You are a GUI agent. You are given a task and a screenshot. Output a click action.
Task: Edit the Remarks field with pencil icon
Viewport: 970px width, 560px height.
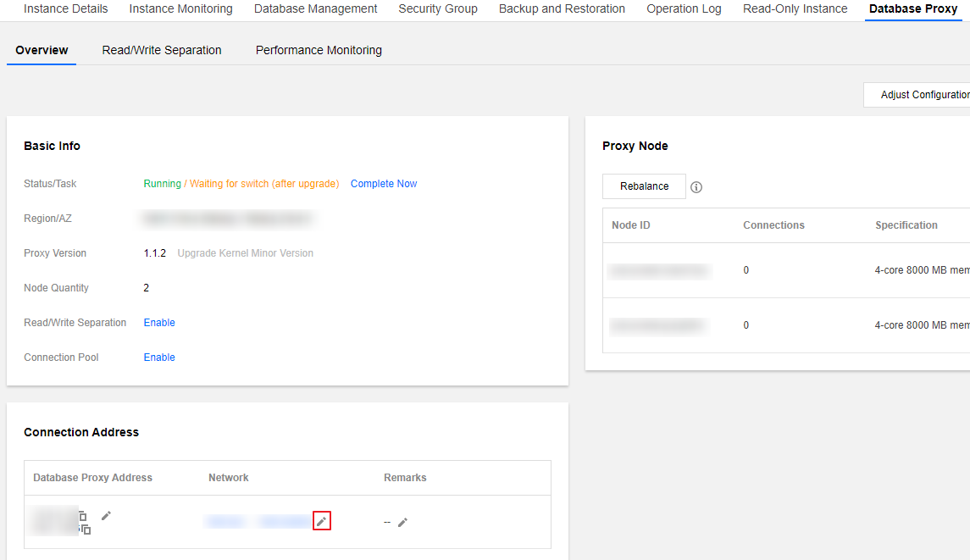click(402, 522)
